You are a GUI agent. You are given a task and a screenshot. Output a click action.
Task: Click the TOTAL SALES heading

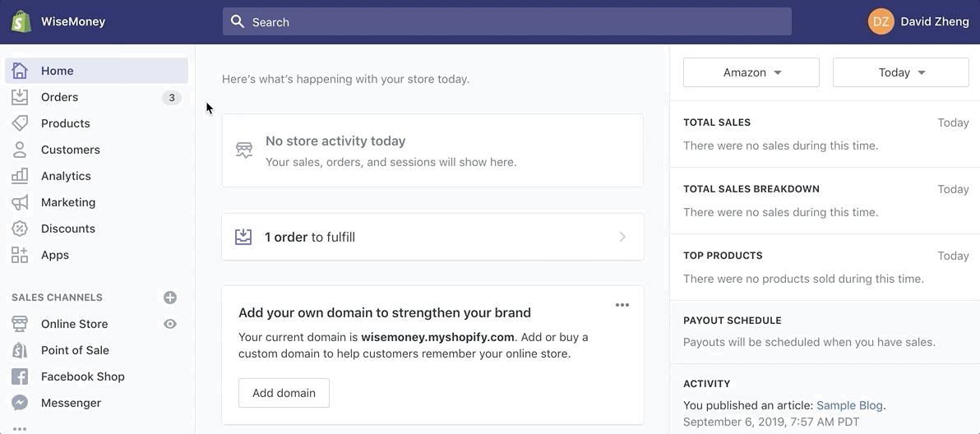[717, 122]
